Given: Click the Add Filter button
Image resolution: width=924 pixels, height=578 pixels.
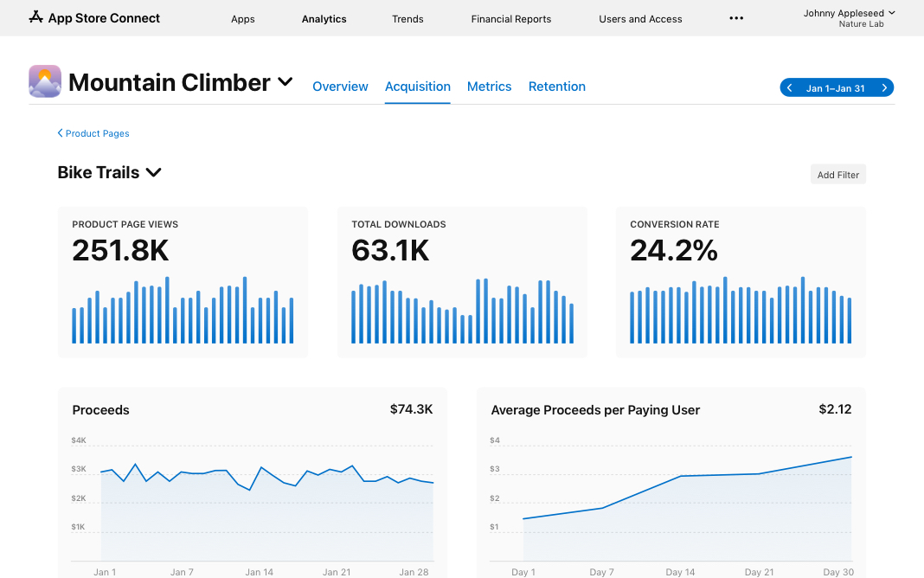Looking at the screenshot, I should pos(837,175).
